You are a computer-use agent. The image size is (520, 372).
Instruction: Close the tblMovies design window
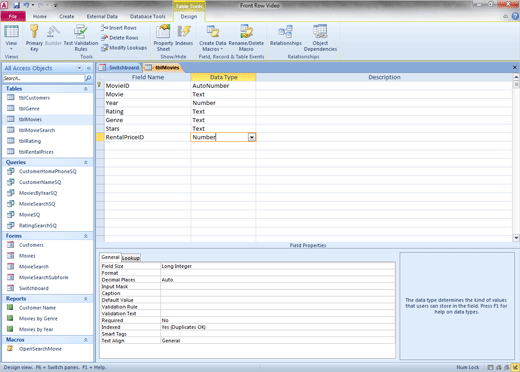pos(514,67)
